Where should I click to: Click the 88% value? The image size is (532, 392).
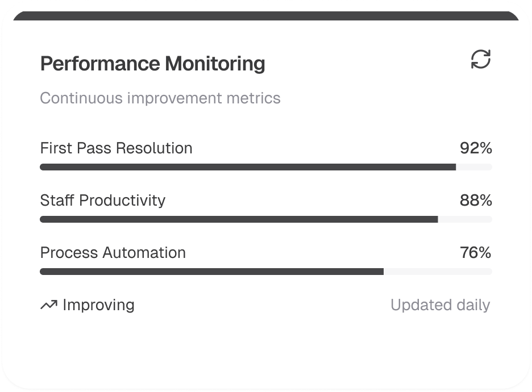coord(476,201)
